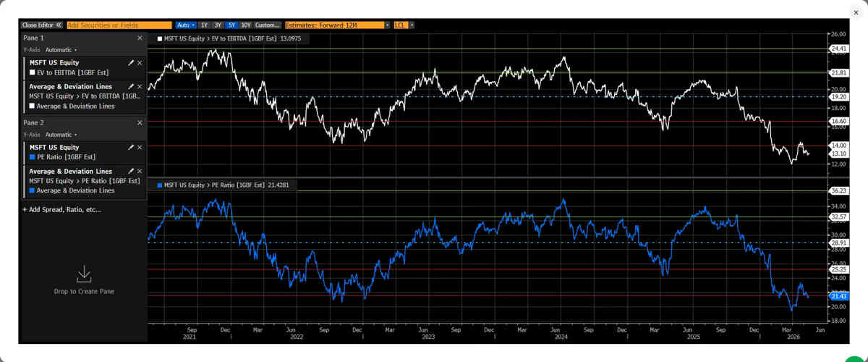
Task: Close Pane 2 with its X icon
Action: coord(140,123)
